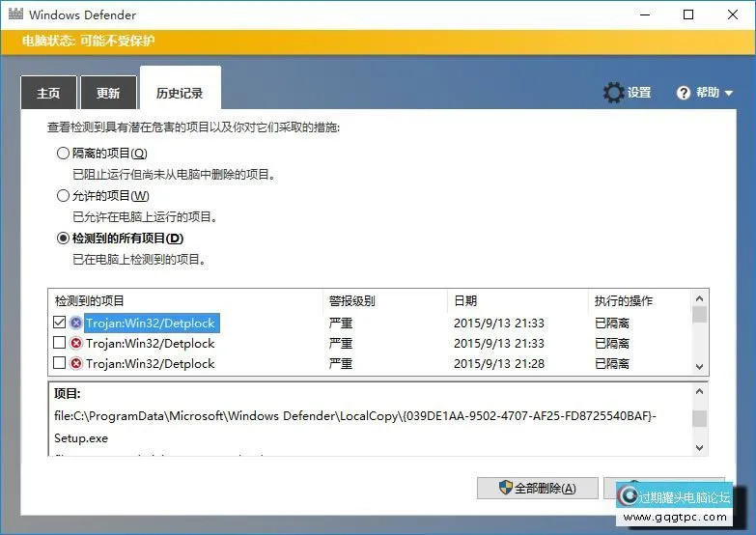The image size is (756, 535).
Task: Click Setup.exe text in details pane
Action: [x=81, y=438]
